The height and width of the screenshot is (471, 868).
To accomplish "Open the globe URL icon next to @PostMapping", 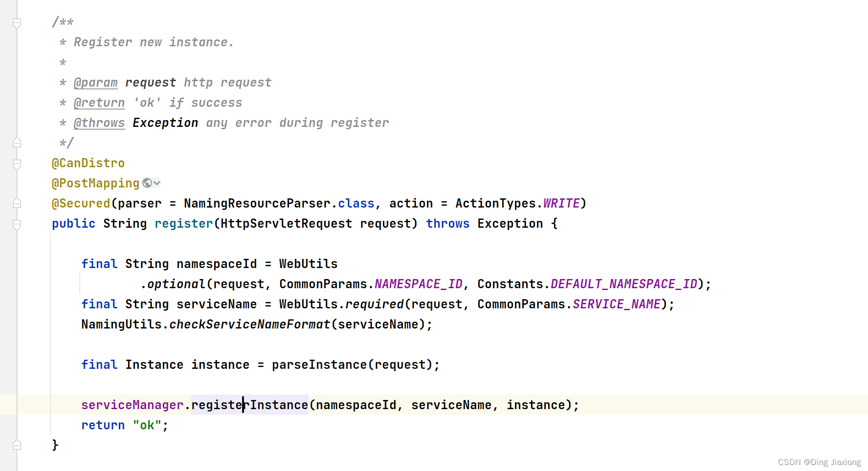I will click(147, 183).
